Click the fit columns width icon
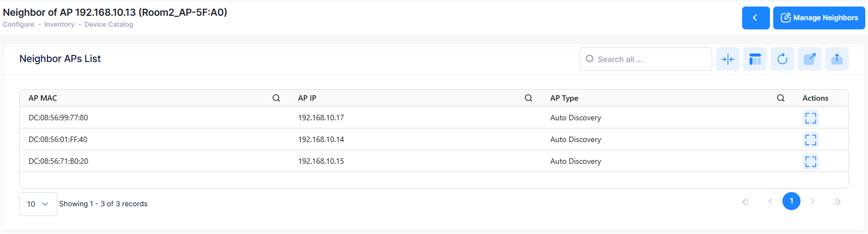The height and width of the screenshot is (234, 868). (727, 59)
